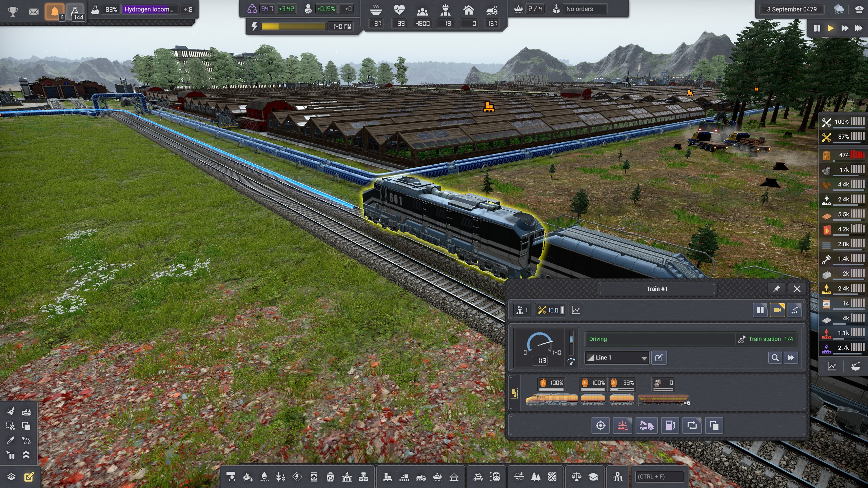Click the train tow truck recovery button

tap(646, 425)
